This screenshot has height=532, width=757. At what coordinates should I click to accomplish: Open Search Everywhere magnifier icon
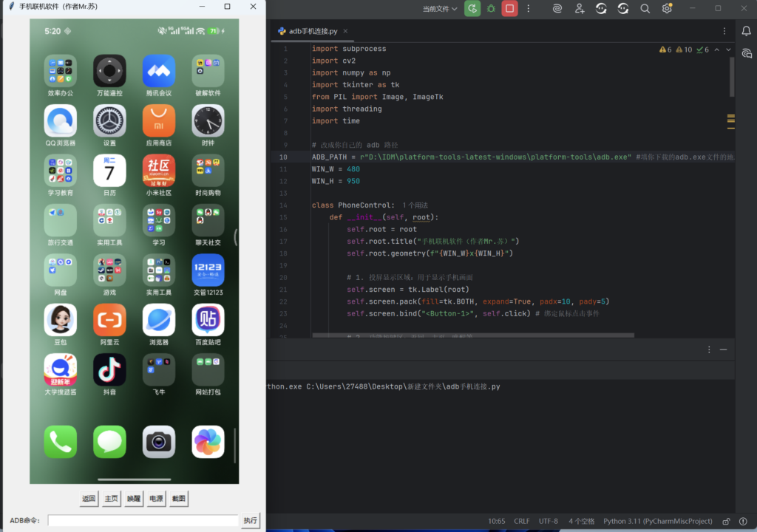(x=645, y=9)
